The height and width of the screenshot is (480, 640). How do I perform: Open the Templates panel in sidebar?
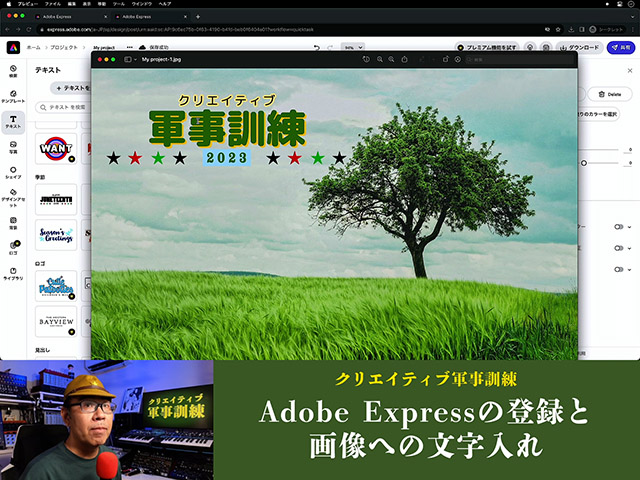point(13,96)
